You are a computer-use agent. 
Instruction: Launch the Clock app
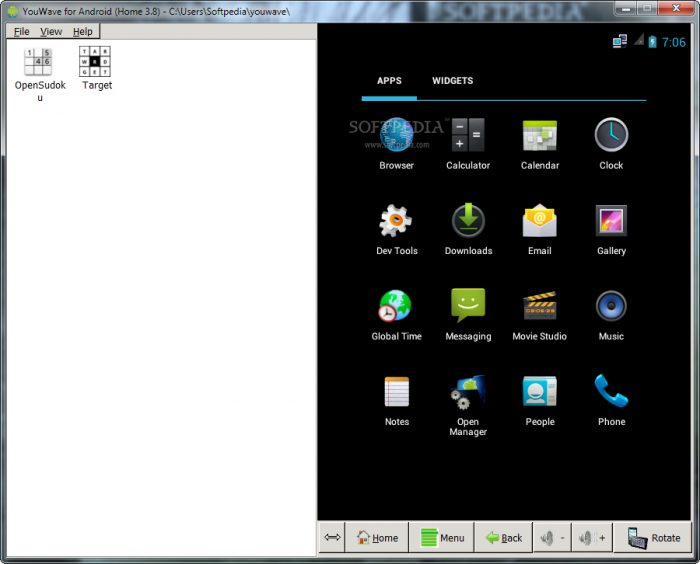[x=611, y=134]
